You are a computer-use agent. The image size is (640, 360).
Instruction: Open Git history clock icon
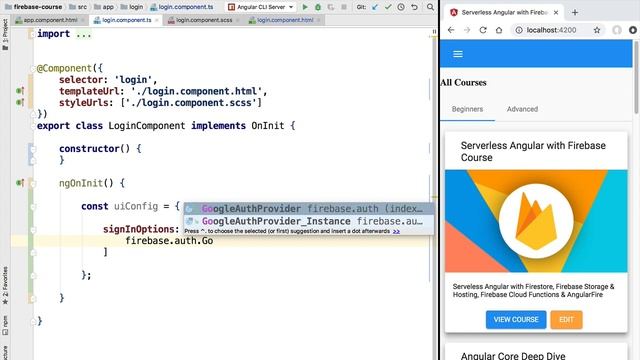pyautogui.click(x=401, y=7)
